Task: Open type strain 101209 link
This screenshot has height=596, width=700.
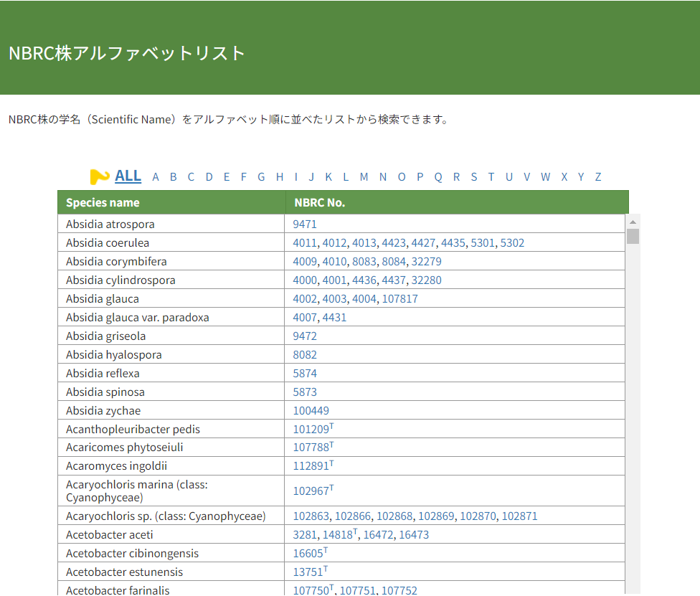Action: [x=313, y=429]
